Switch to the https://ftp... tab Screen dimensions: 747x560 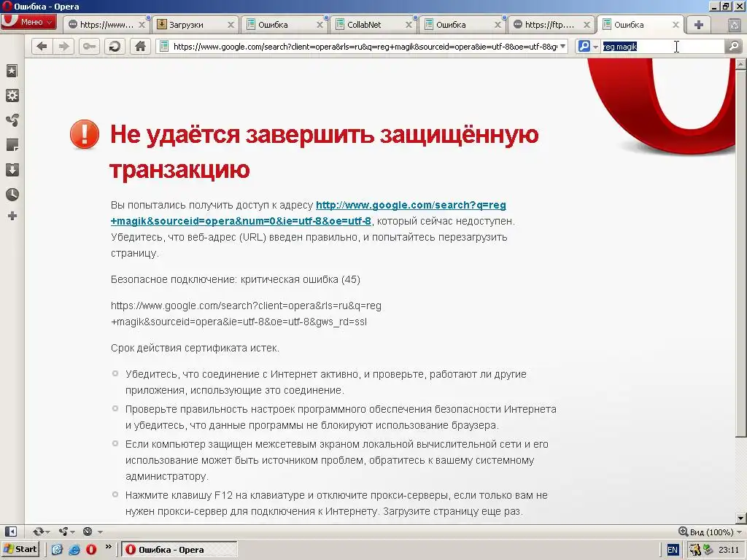click(x=547, y=25)
